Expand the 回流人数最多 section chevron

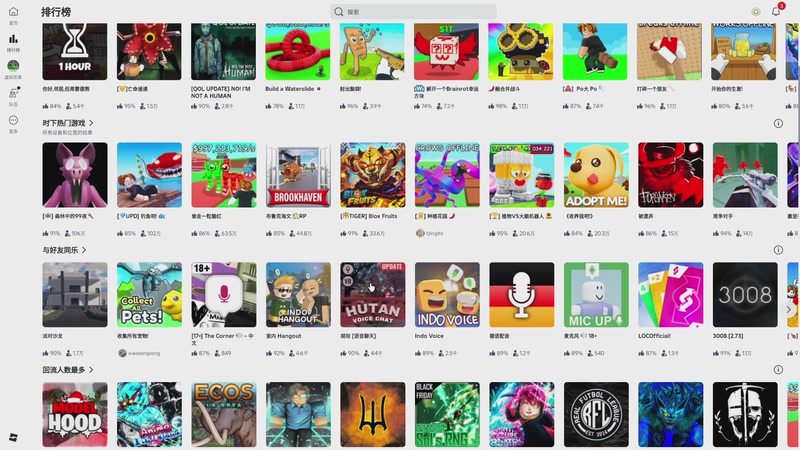[91, 369]
